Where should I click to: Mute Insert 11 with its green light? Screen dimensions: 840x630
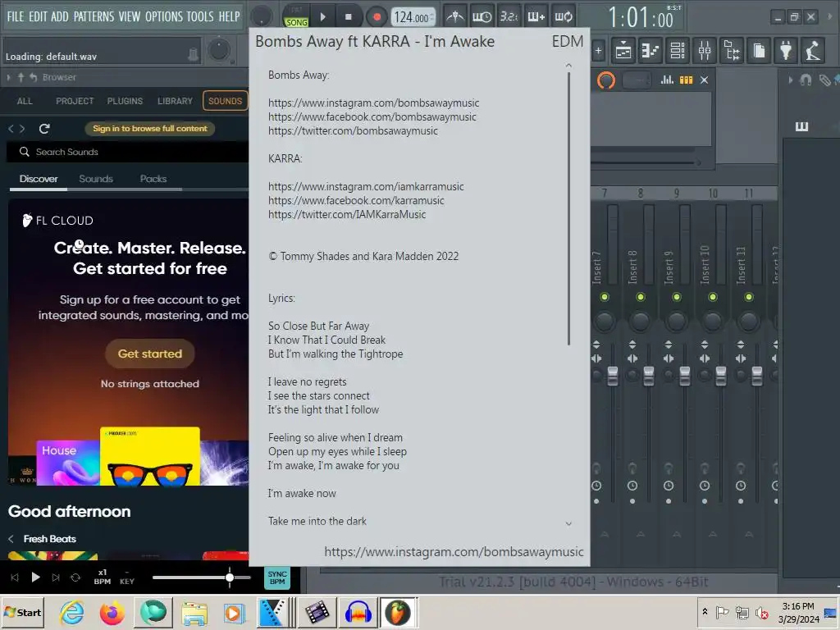point(749,297)
